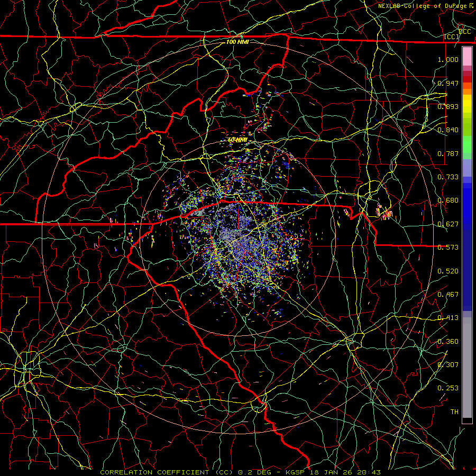Select the 0.787 scale value

point(448,153)
